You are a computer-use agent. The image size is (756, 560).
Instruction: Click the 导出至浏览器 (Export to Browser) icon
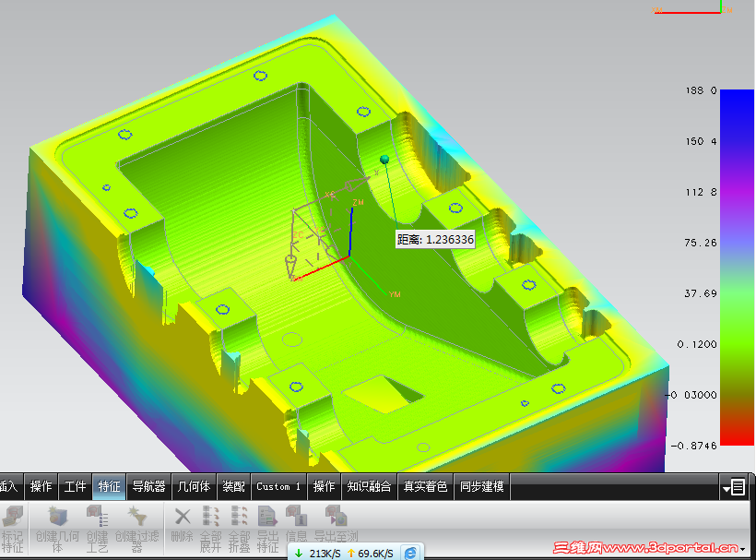point(336,516)
